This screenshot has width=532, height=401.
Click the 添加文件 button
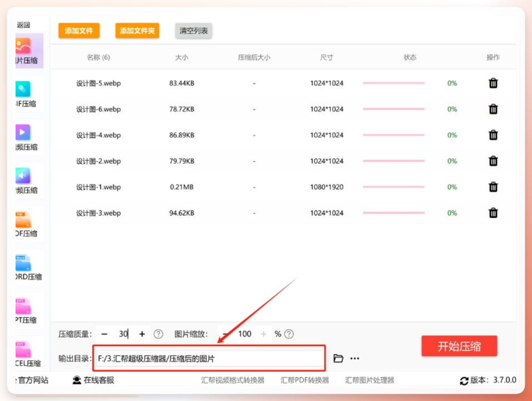(78, 31)
